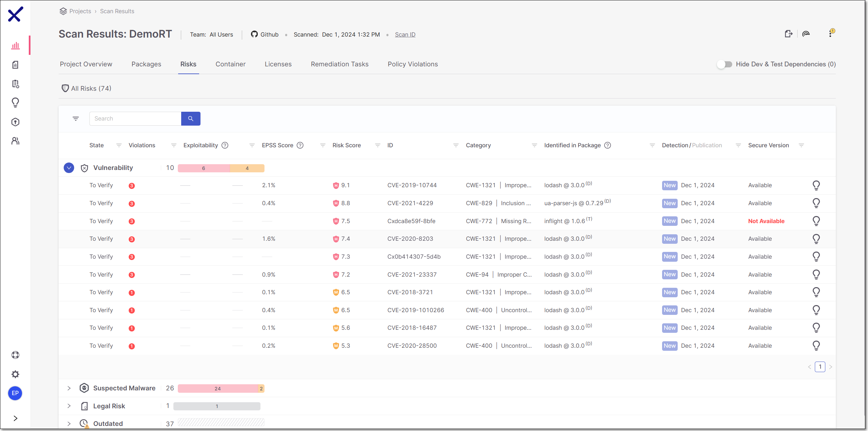868x431 pixels.
Task: Click the EPSS Score help icon
Action: pyautogui.click(x=300, y=145)
